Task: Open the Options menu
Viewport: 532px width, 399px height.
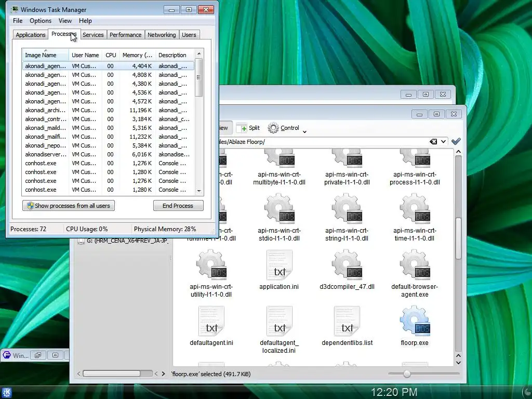Action: (x=41, y=21)
